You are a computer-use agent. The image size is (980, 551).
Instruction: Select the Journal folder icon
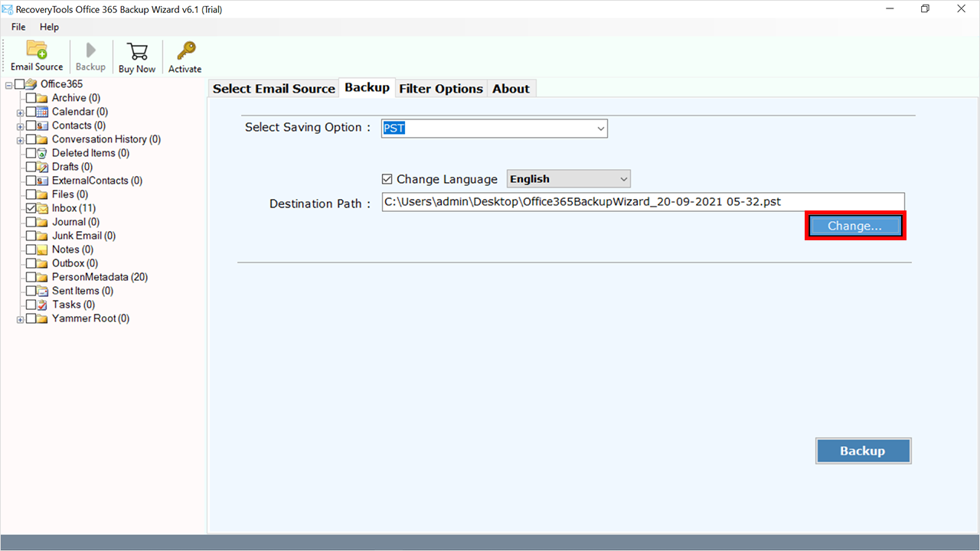coord(43,222)
